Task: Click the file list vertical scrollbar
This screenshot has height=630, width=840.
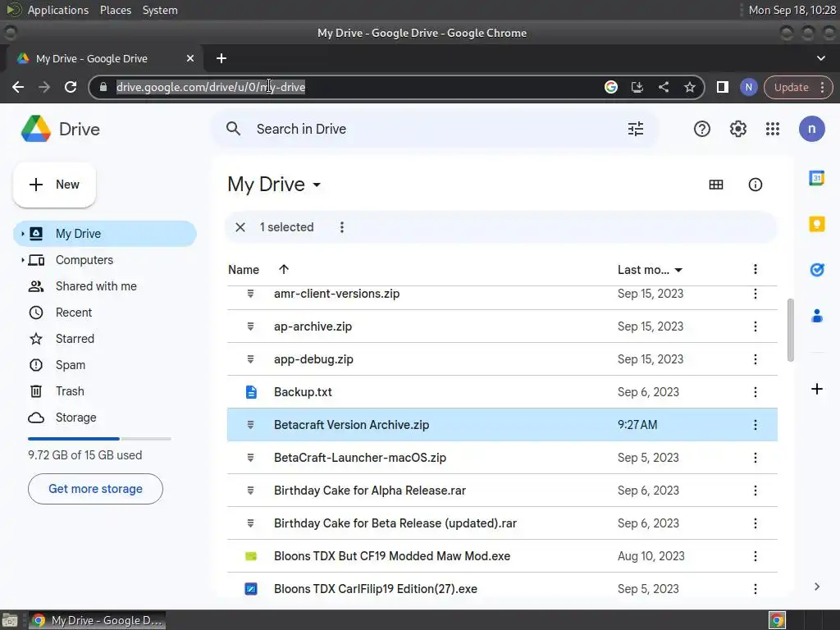Action: point(790,330)
